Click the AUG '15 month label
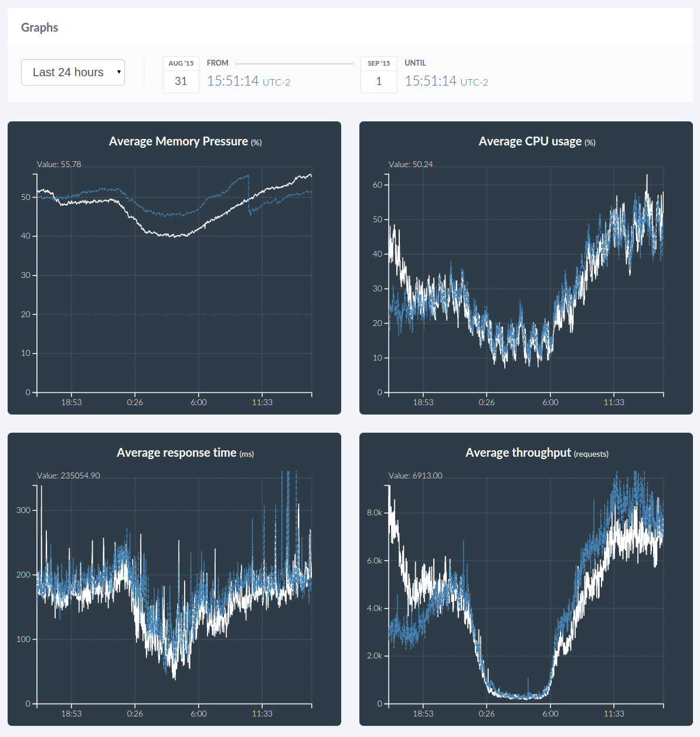The height and width of the screenshot is (737, 700). (181, 63)
